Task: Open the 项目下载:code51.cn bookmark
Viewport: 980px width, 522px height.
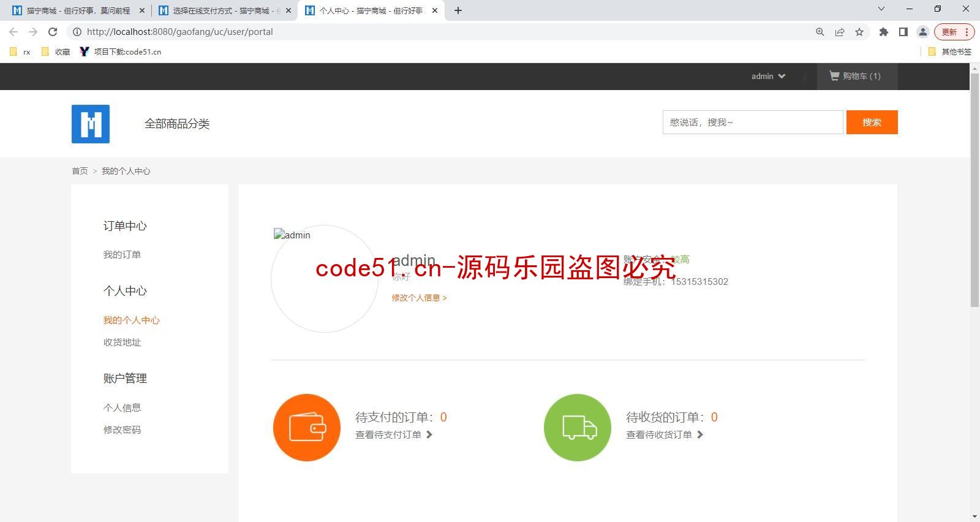Action: click(x=121, y=52)
